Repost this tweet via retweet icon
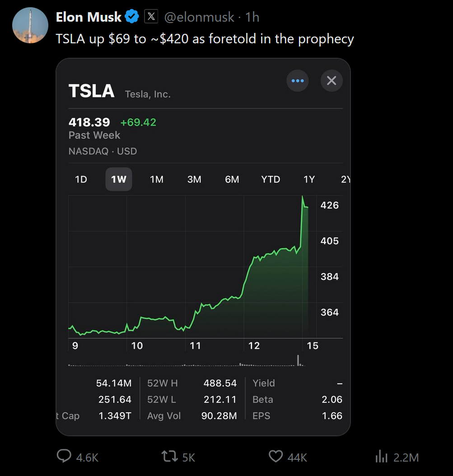 [169, 457]
